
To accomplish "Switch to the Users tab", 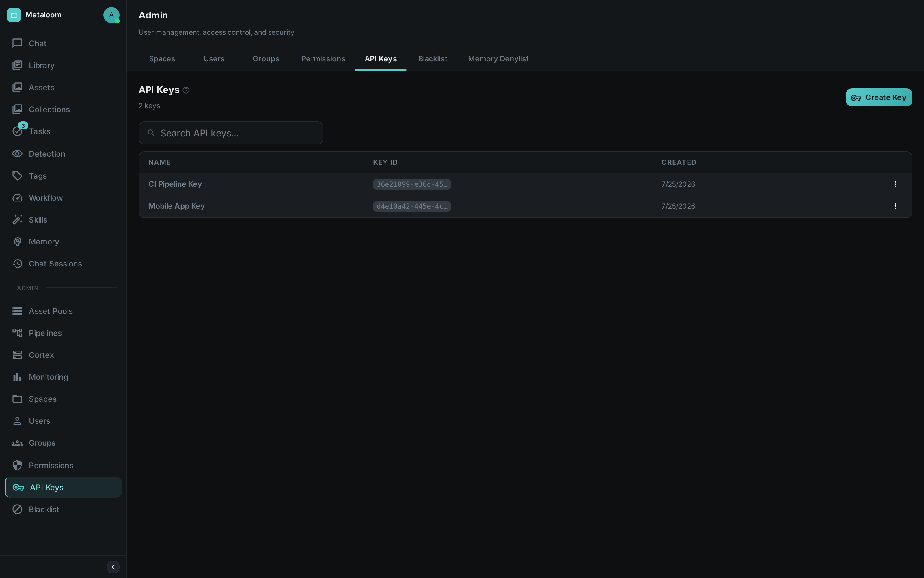I will tap(214, 59).
